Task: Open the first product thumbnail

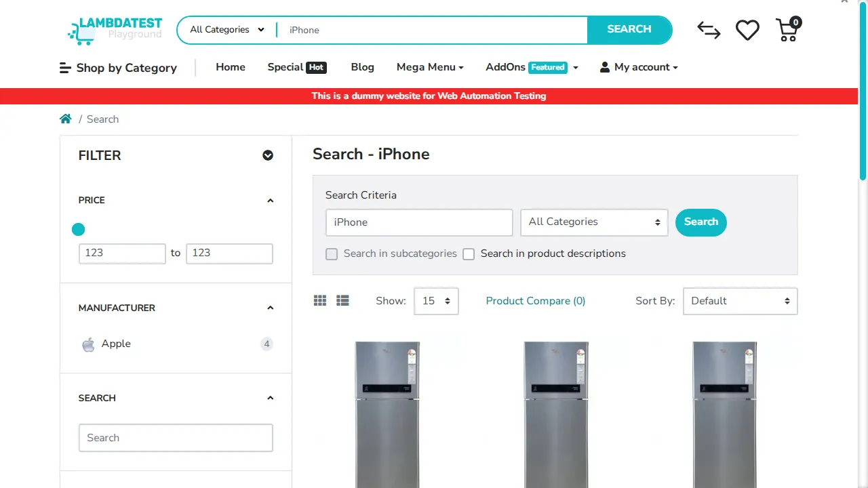Action: [x=387, y=414]
